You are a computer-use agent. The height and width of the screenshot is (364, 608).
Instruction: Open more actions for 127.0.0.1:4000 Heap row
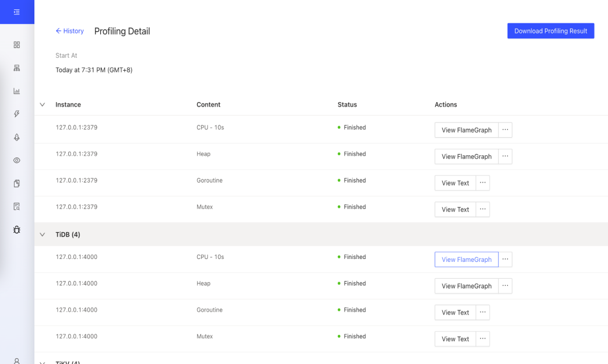click(x=505, y=286)
